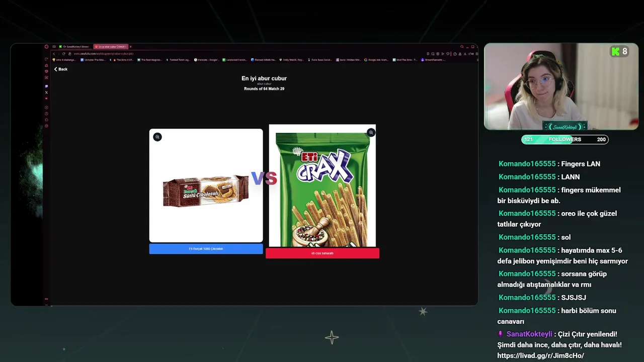
Task: Open history clock icon in sidebar
Action: click(x=46, y=114)
